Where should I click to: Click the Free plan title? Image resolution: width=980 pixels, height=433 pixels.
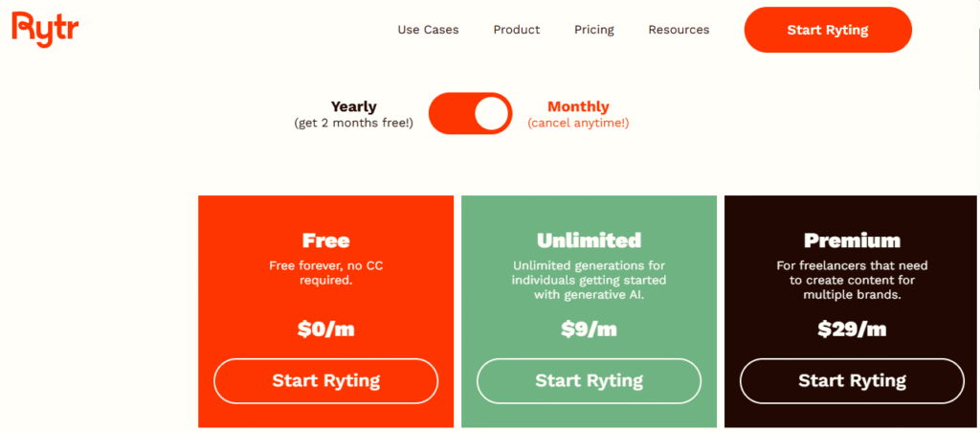click(x=325, y=240)
